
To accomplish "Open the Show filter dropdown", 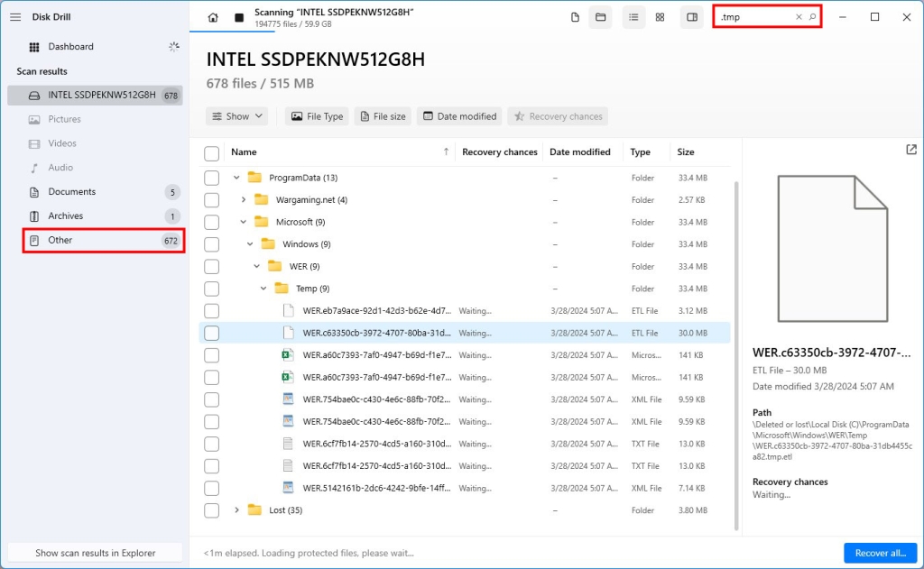I will [236, 115].
